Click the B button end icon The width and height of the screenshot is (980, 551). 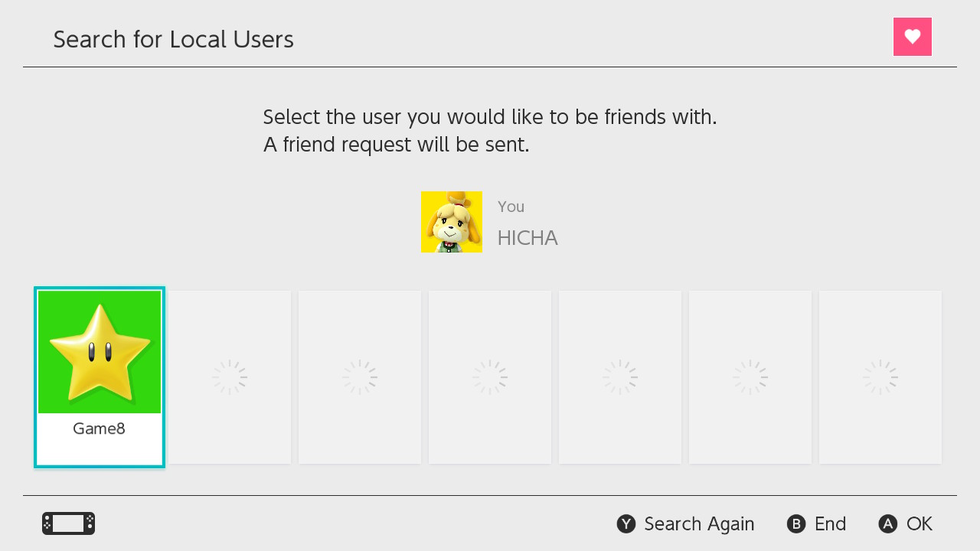(x=795, y=523)
